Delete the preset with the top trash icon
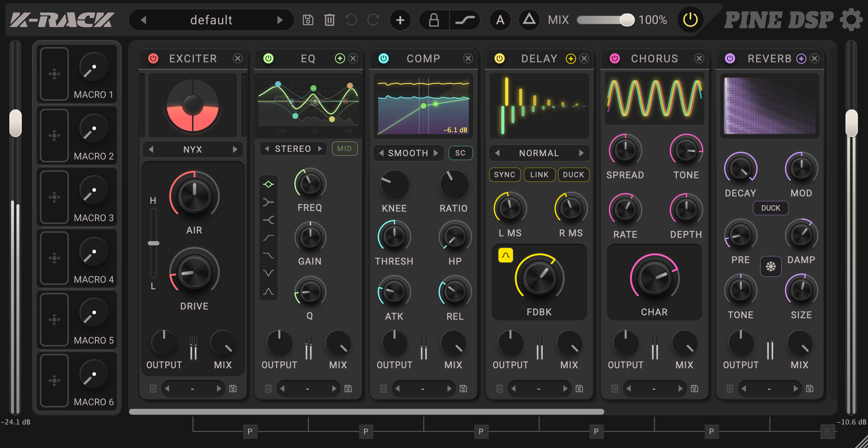 (329, 20)
